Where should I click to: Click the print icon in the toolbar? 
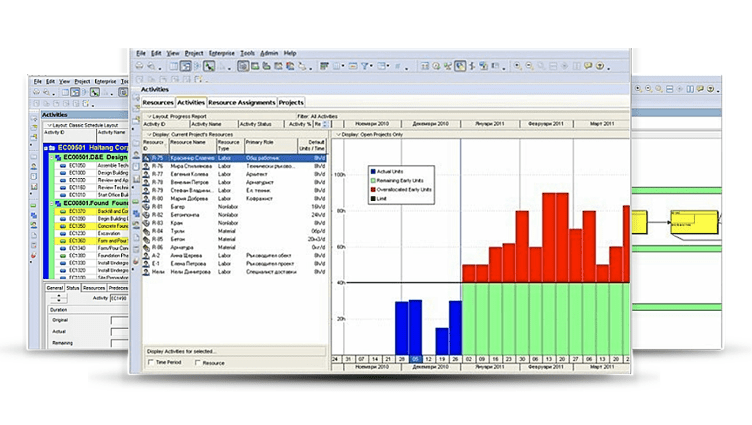coord(139,66)
